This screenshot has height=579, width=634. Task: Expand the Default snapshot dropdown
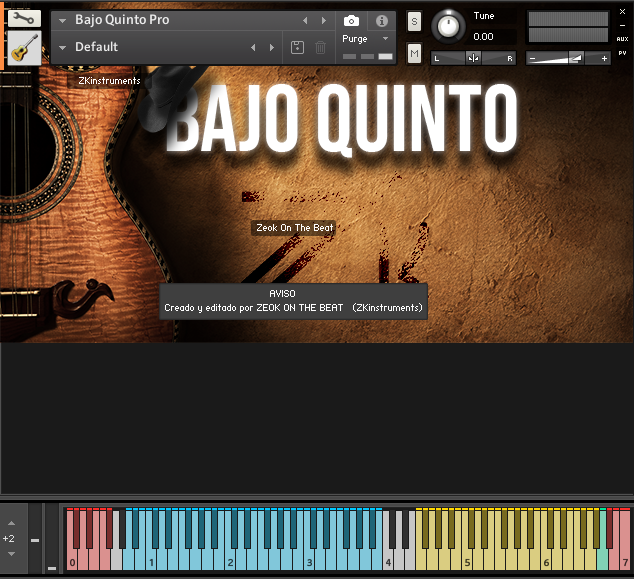point(62,48)
